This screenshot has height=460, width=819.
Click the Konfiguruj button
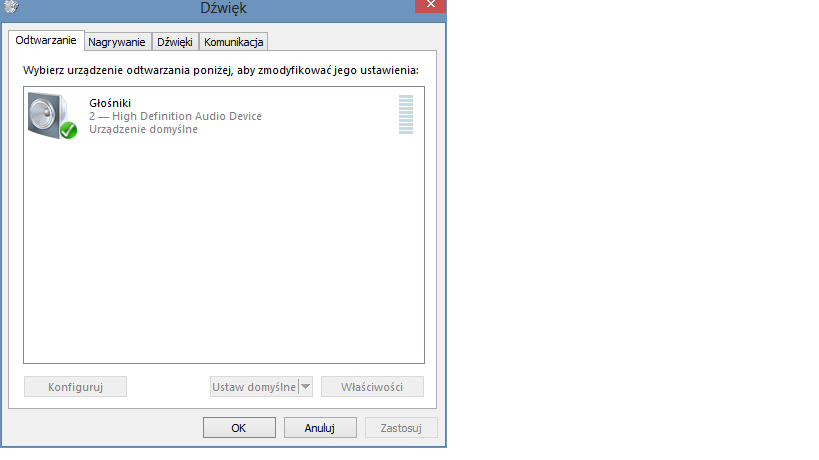click(x=75, y=387)
